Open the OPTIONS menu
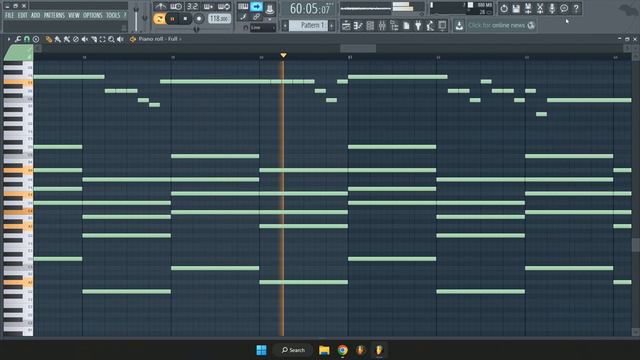Viewport: 640px width, 360px height. 93,16
